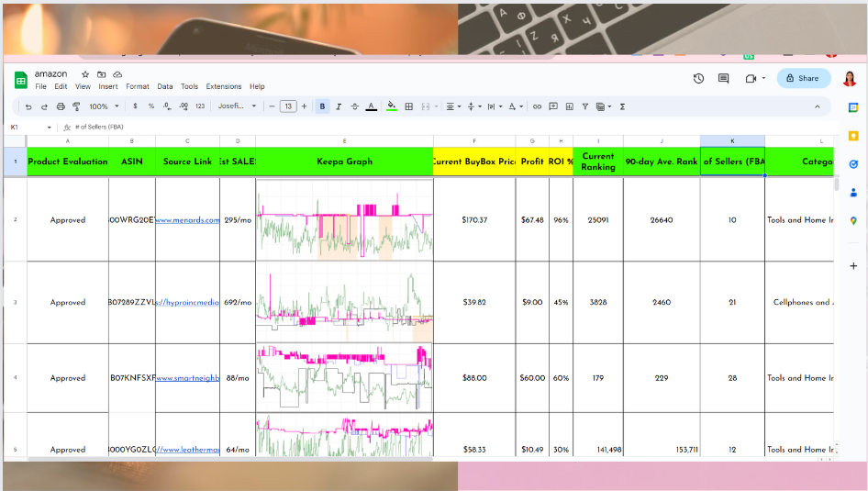Image resolution: width=868 pixels, height=491 pixels.
Task: Open the more number formats 123 menu
Action: coord(200,106)
